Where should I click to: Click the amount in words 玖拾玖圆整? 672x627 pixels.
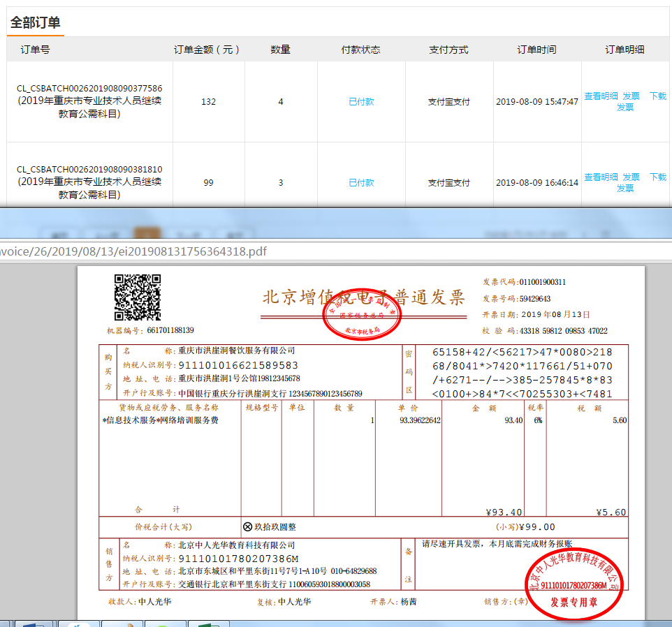tap(275, 526)
